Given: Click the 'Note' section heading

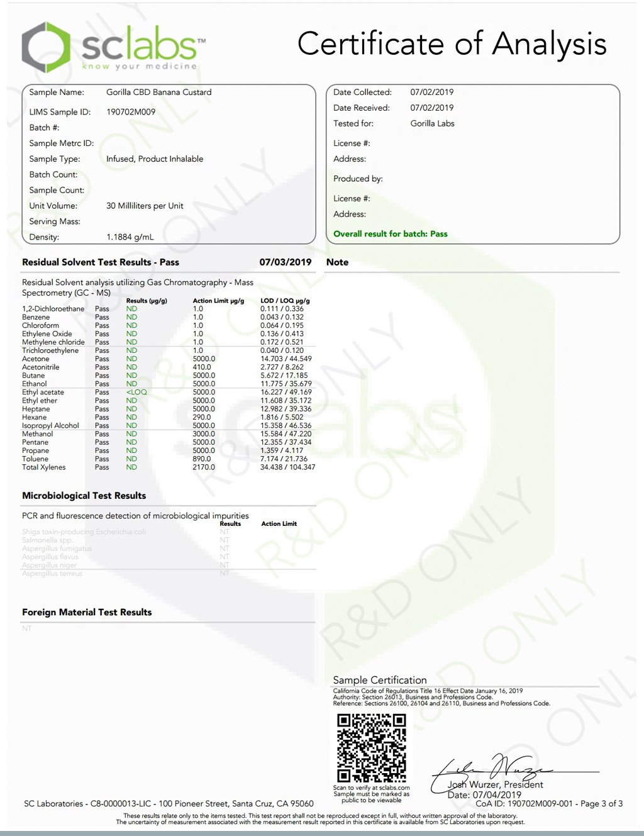Looking at the screenshot, I should tap(337, 262).
